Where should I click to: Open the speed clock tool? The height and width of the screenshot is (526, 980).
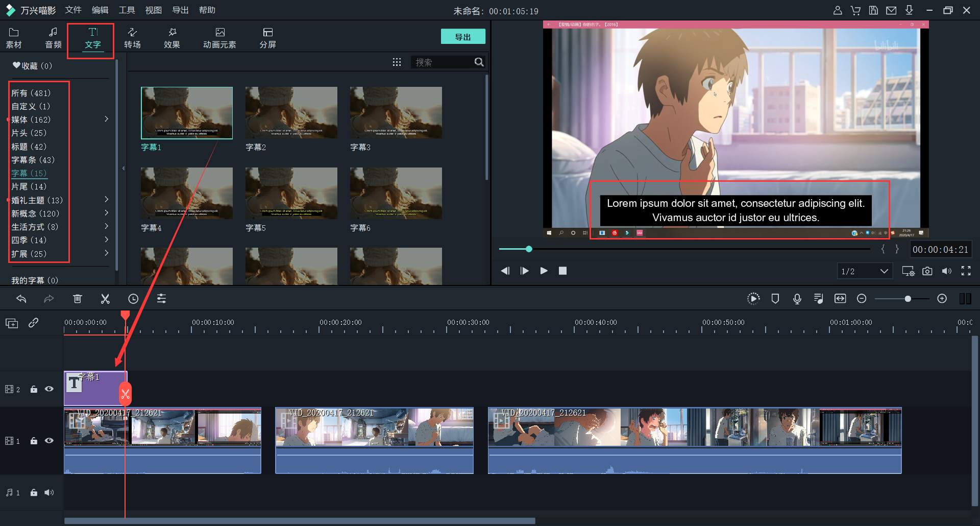(x=133, y=299)
